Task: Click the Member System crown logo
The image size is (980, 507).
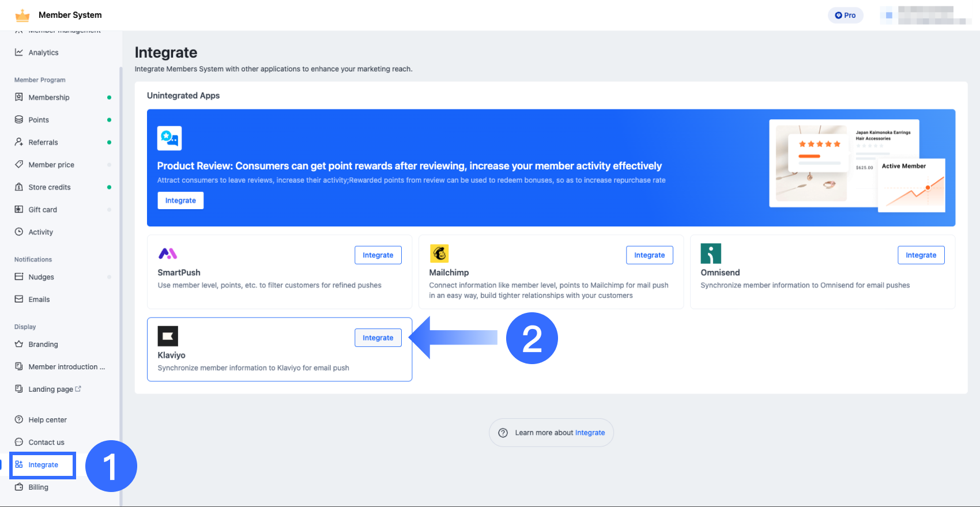Action: 22,15
